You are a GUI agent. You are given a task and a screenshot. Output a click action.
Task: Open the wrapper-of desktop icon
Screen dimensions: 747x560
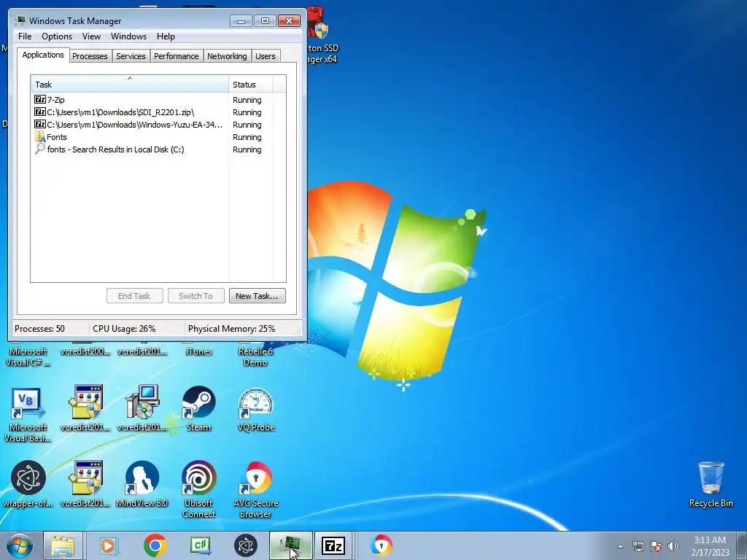[x=28, y=484]
